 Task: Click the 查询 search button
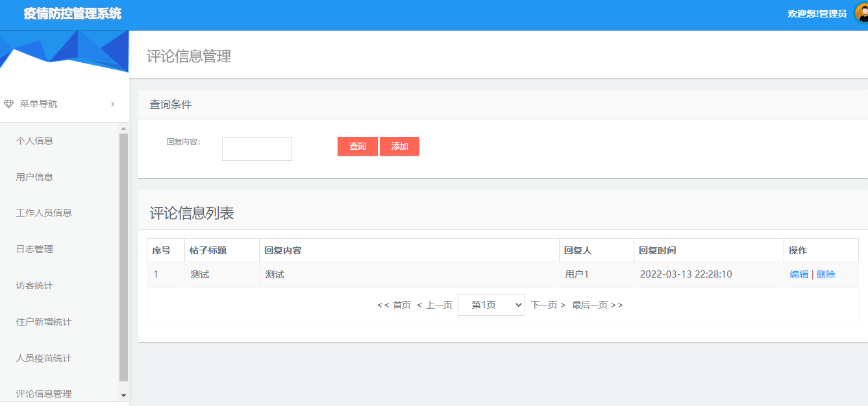pyautogui.click(x=357, y=146)
